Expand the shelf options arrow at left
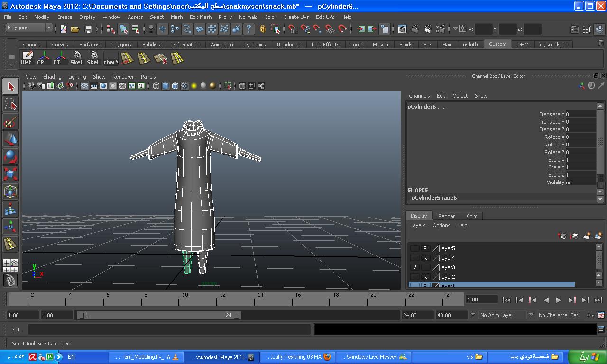607x364 pixels. coord(12,64)
